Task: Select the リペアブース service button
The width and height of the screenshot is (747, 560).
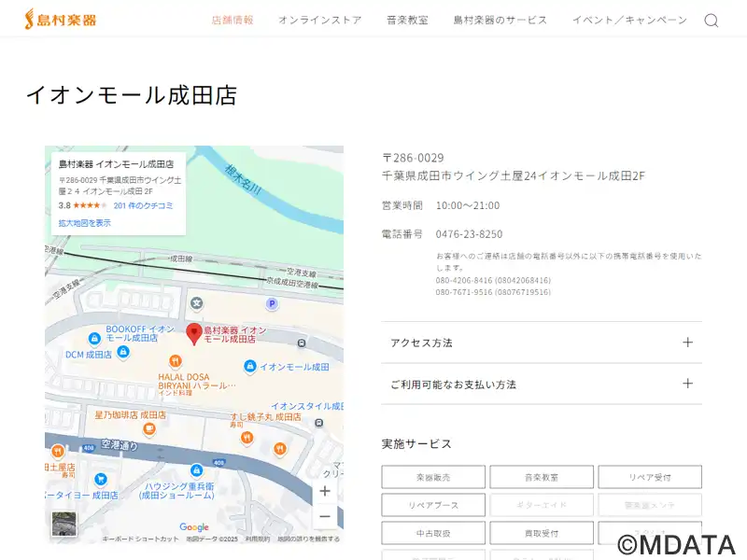Action: (433, 505)
